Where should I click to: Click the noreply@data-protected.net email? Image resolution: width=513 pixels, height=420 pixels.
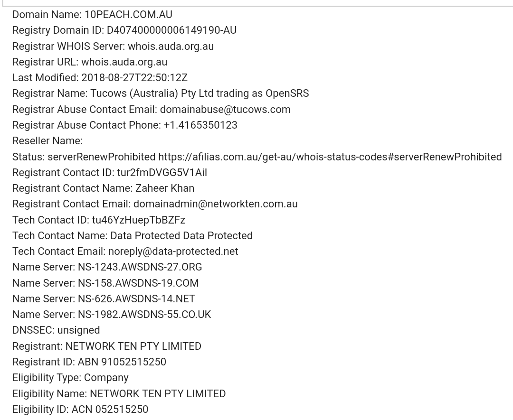point(173,252)
